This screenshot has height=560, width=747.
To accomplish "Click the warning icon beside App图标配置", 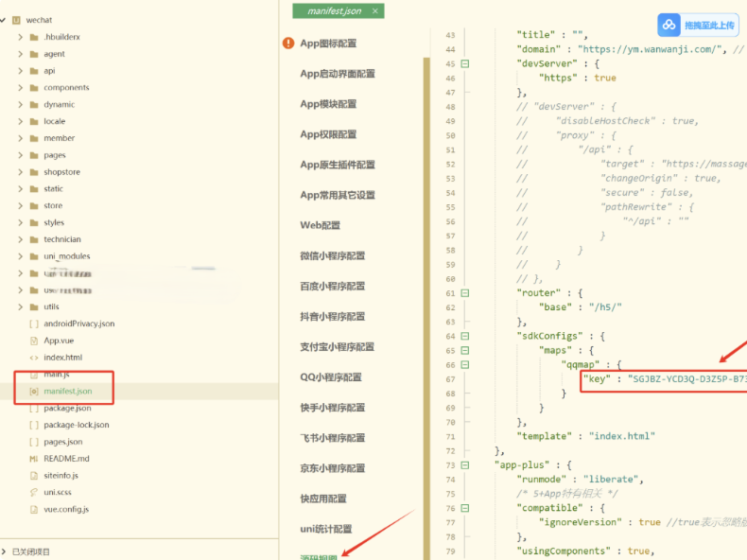I will [287, 44].
